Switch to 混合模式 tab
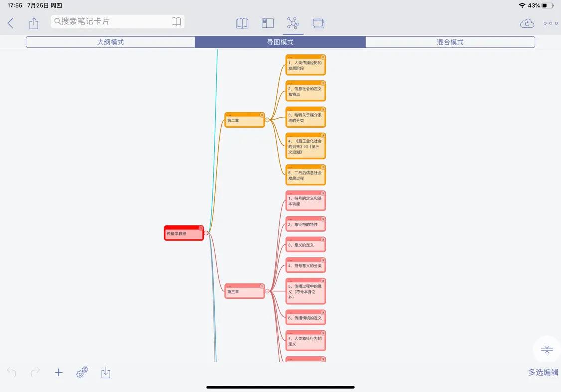 (450, 42)
